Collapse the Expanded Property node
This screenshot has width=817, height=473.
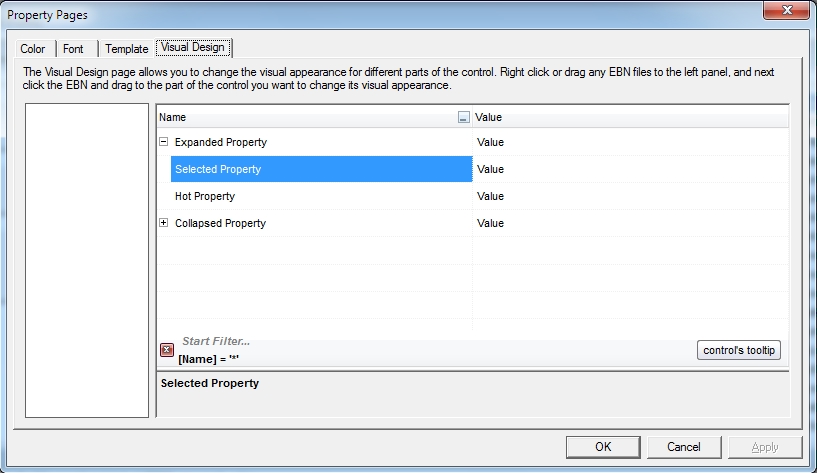pos(164,142)
